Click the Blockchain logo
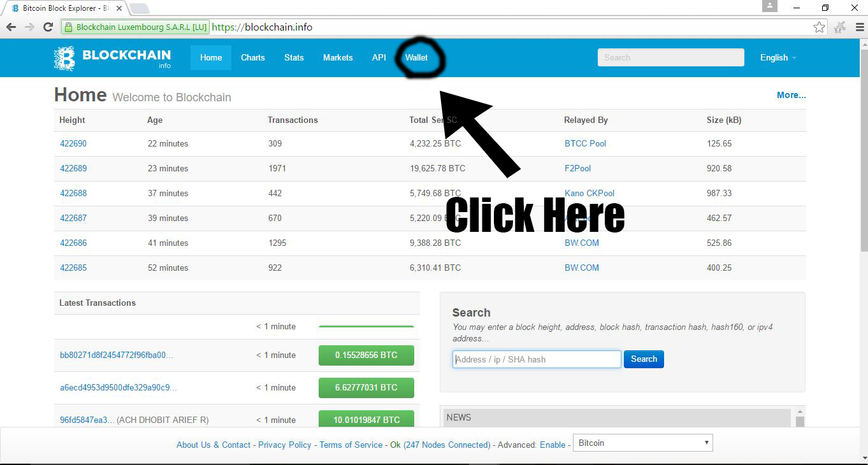 point(112,58)
